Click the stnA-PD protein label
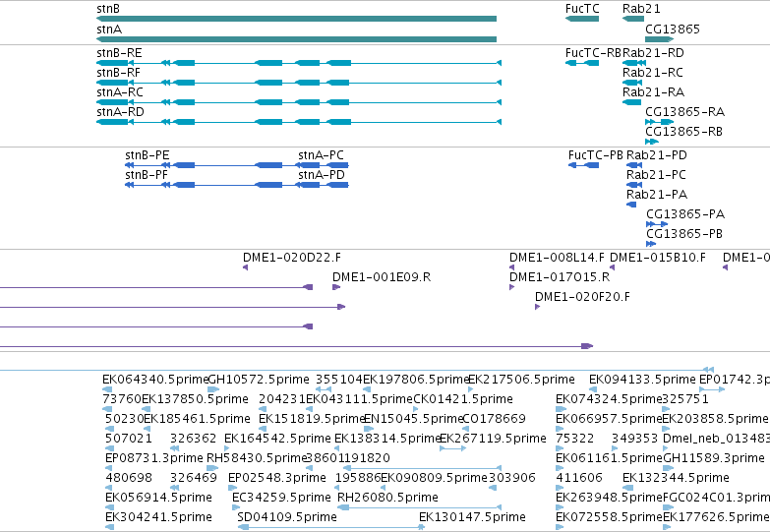The height and width of the screenshot is (532, 770). [322, 175]
